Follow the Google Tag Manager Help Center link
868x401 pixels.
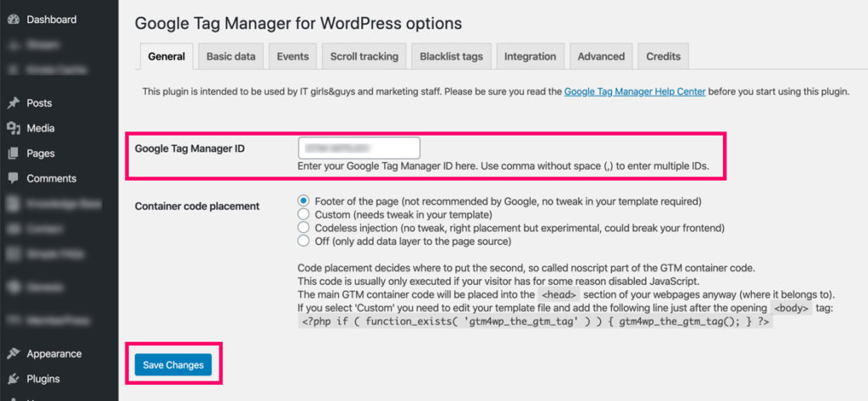[635, 92]
